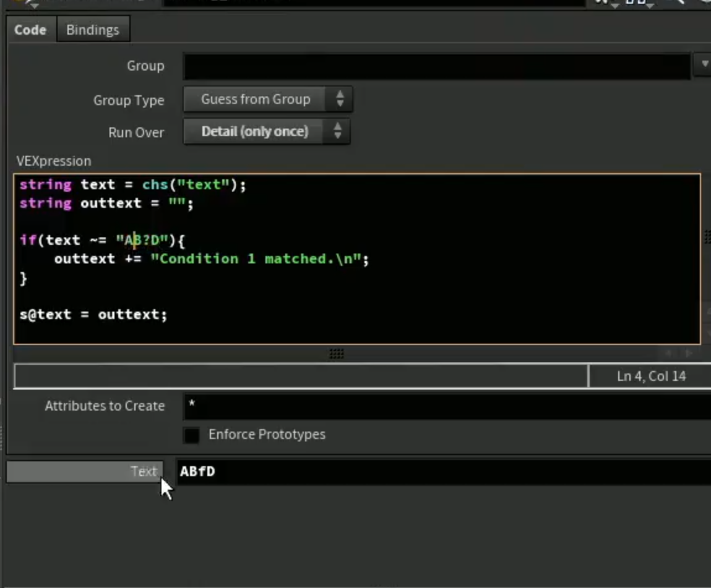Click the resize grip at the editor's right edge
Viewport: 711px width, 588px height.
point(707,237)
